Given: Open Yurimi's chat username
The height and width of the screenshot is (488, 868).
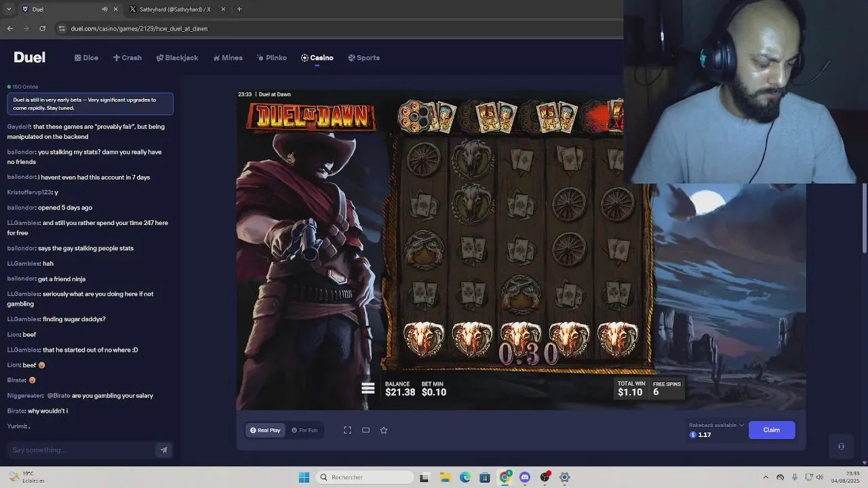Looking at the screenshot, I should coord(16,426).
